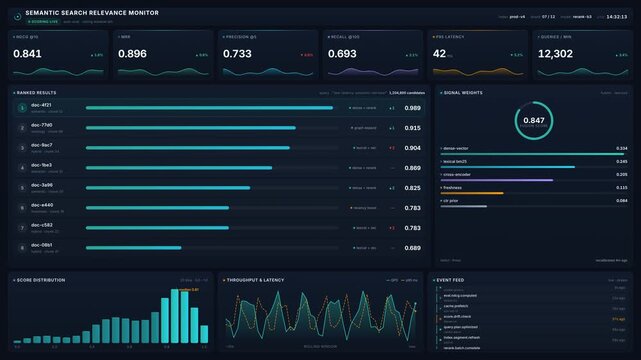Open the score.drift.check event
This screenshot has width=641, height=360.
(531, 318)
